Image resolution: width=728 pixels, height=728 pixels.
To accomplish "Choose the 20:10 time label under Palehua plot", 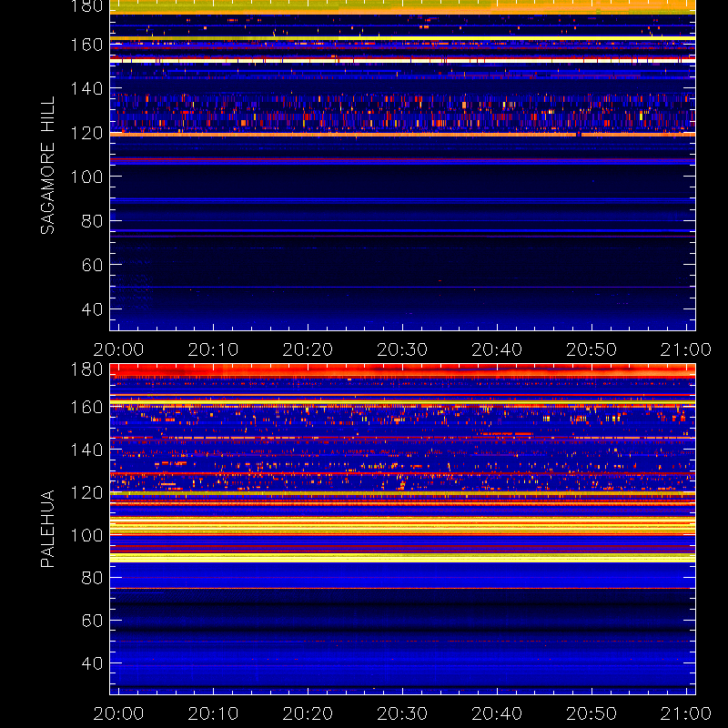I will [213, 713].
